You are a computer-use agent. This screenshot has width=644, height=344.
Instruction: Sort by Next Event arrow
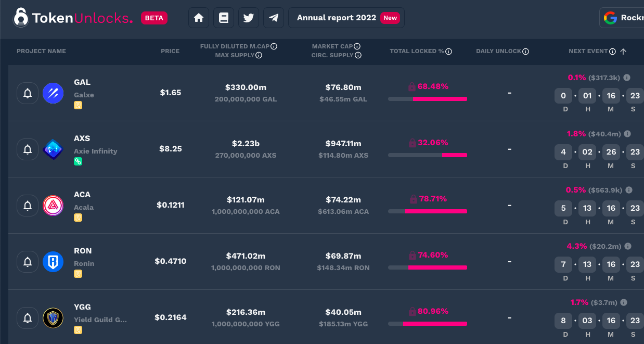tap(623, 52)
